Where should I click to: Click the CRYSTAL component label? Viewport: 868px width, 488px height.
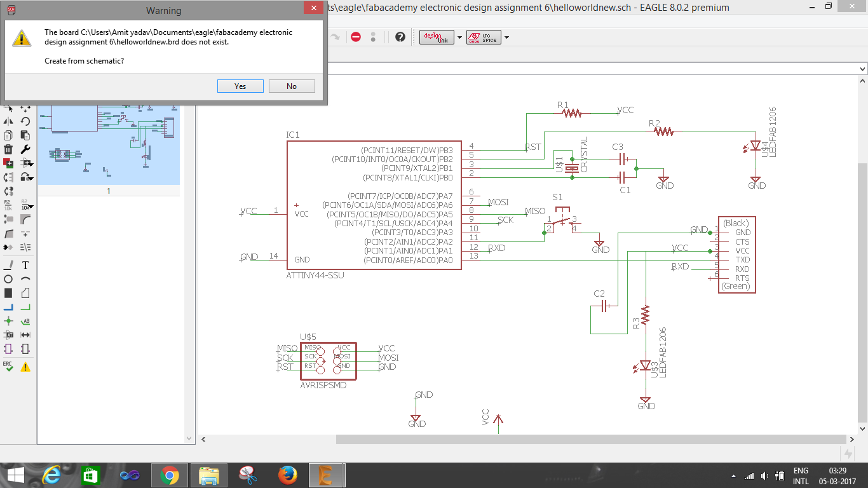coord(584,154)
